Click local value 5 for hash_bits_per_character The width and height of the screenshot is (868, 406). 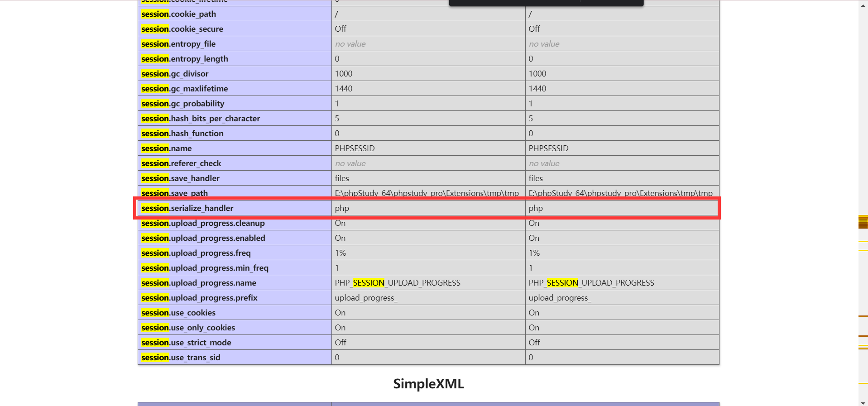click(337, 119)
